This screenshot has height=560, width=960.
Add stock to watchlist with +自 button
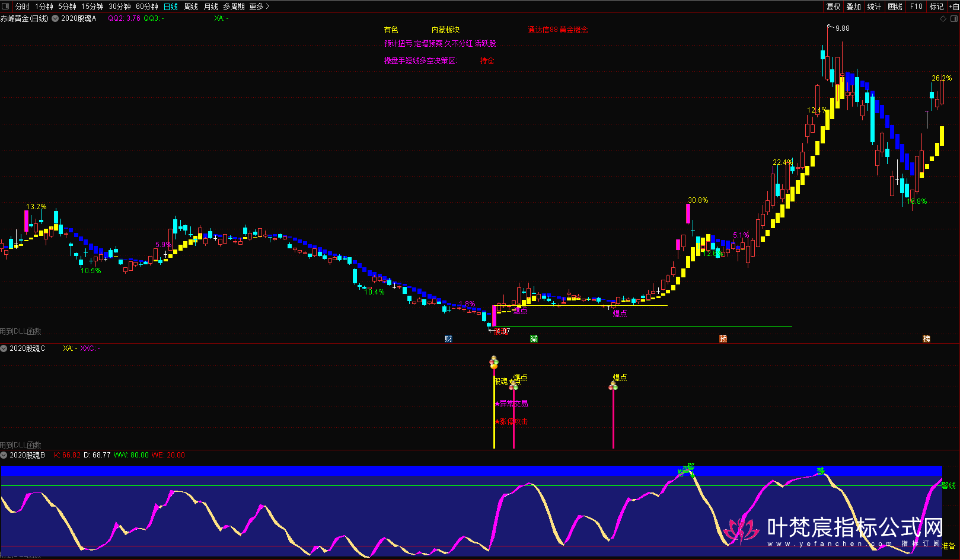953,7
